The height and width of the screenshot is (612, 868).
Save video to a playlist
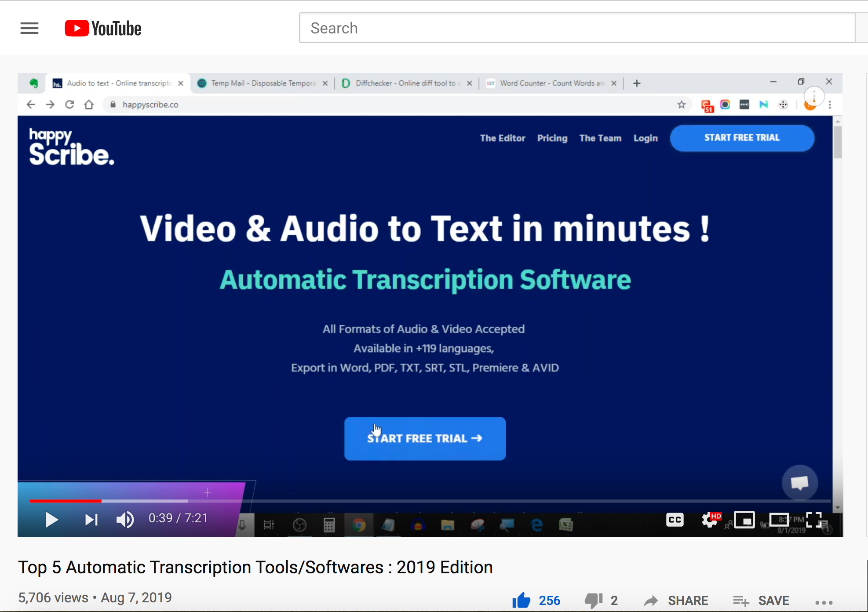(x=761, y=600)
